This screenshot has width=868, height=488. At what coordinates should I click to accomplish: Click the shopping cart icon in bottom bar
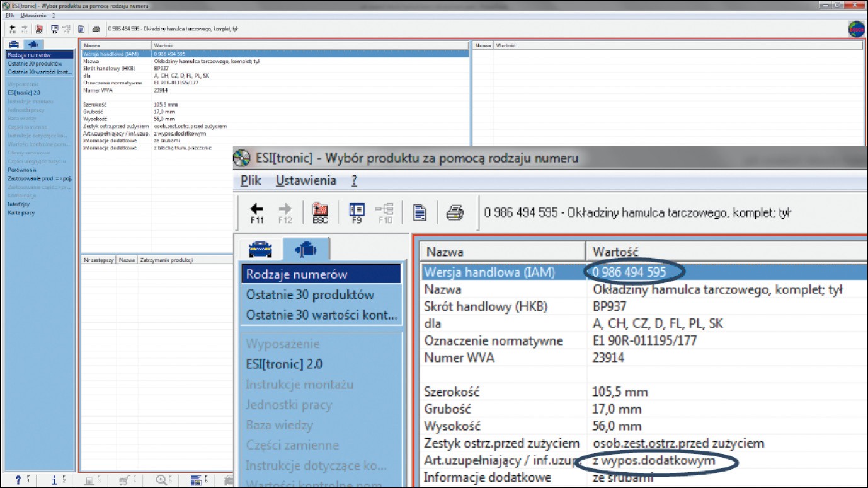125,481
